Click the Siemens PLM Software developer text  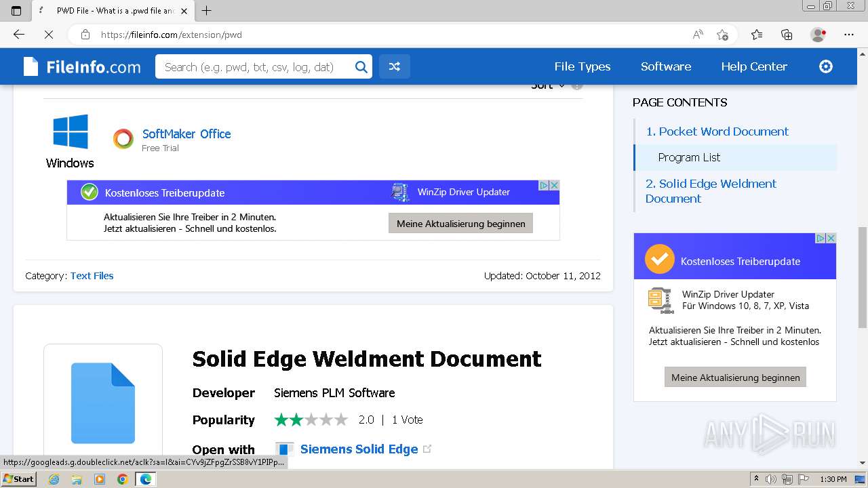coord(334,393)
